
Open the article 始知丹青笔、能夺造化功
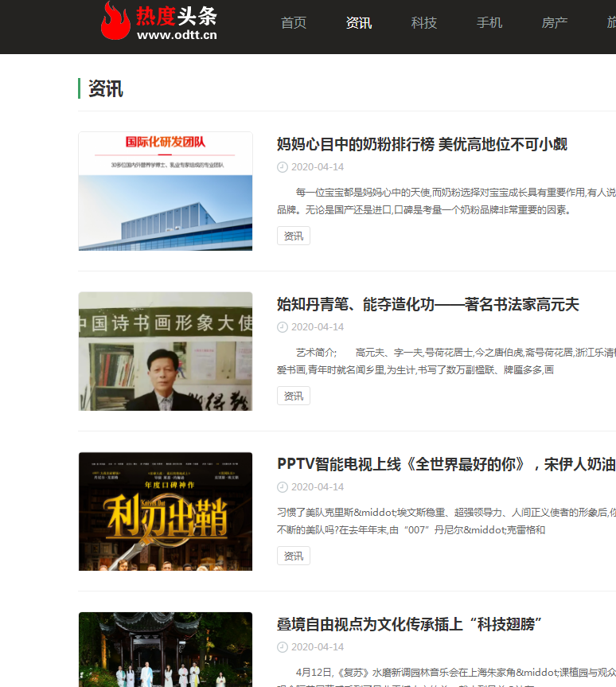tap(427, 304)
